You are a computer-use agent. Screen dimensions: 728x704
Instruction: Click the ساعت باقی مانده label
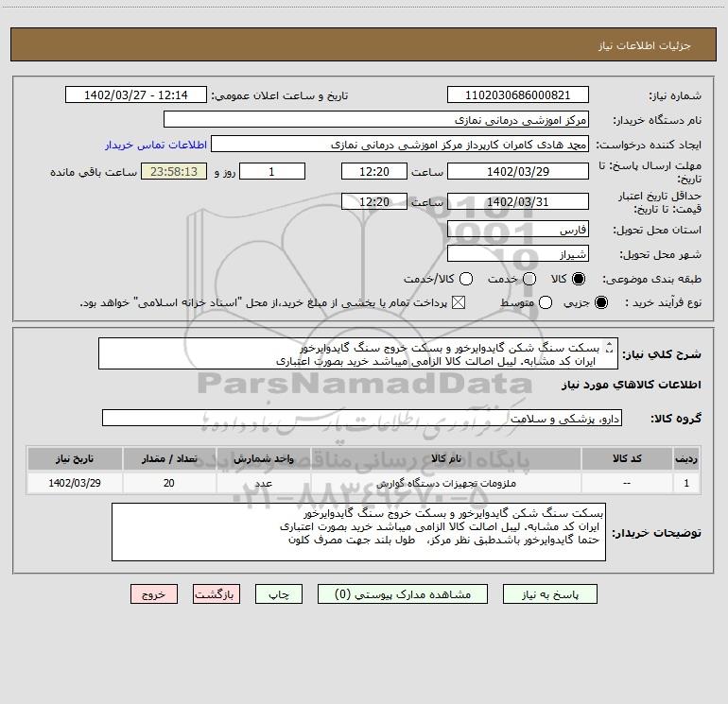tap(94, 172)
